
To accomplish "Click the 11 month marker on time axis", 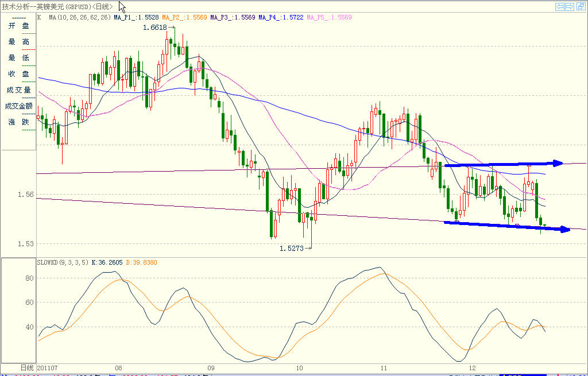I will click(383, 368).
